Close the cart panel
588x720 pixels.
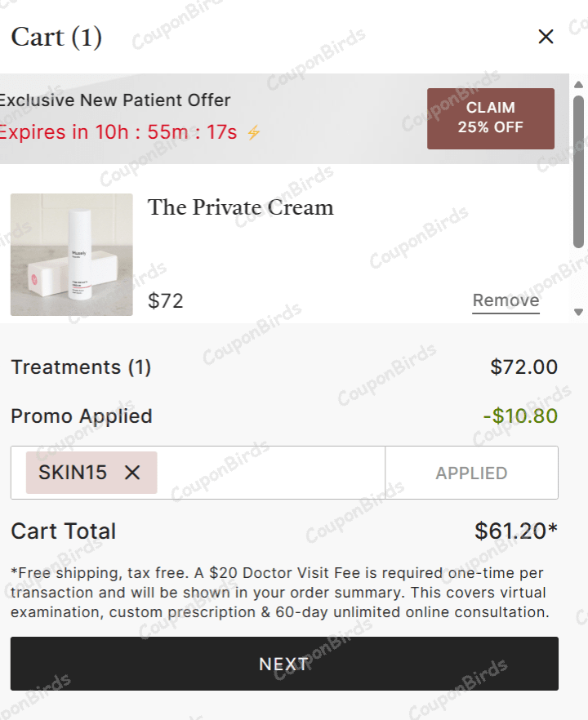(x=546, y=36)
